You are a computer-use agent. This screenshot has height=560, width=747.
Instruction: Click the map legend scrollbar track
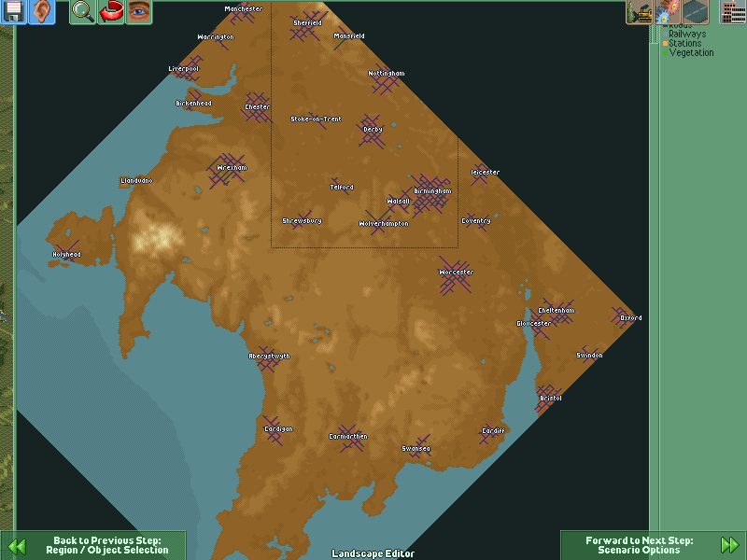point(655,286)
